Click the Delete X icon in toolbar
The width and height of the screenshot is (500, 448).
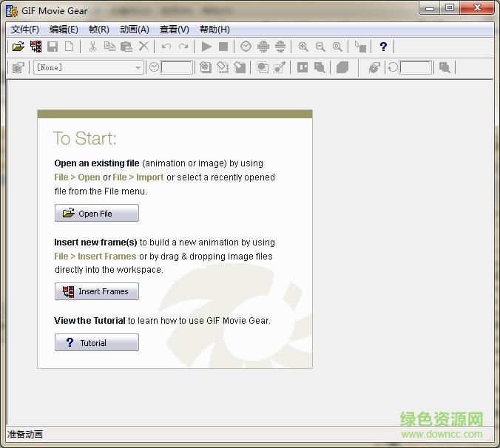tap(143, 47)
